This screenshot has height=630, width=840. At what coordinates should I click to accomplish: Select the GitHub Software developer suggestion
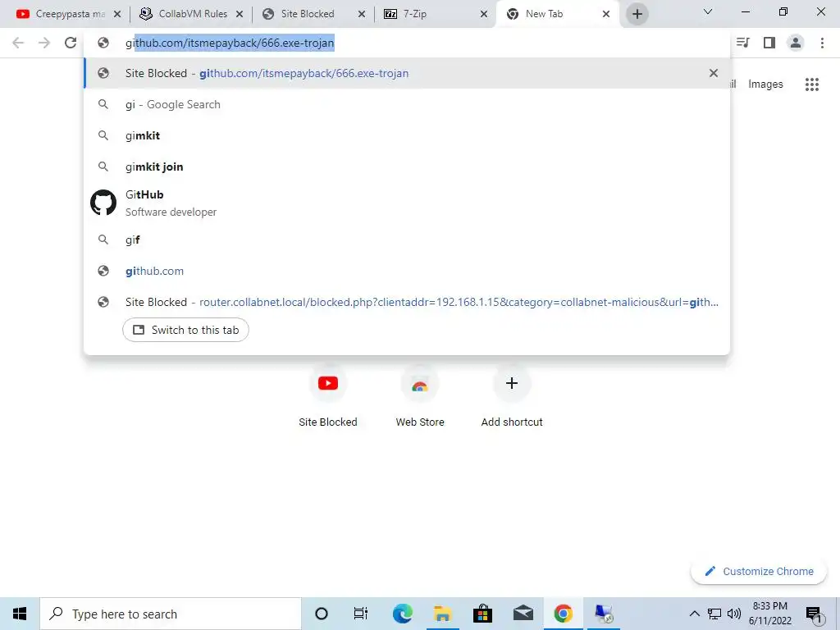(x=407, y=203)
